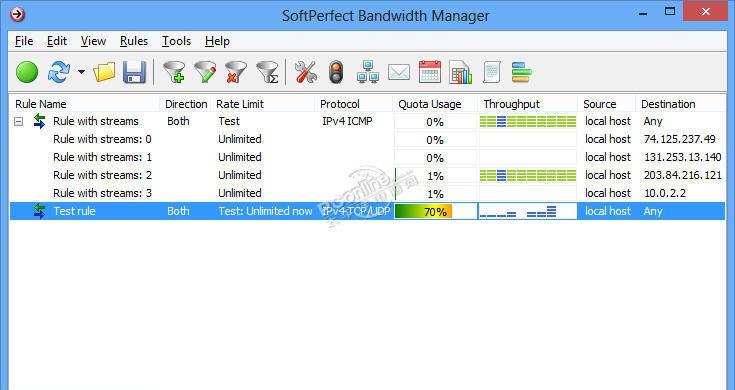Viewport: 735px width, 390px height.
Task: Click the stacked colored bars icon
Action: click(521, 73)
